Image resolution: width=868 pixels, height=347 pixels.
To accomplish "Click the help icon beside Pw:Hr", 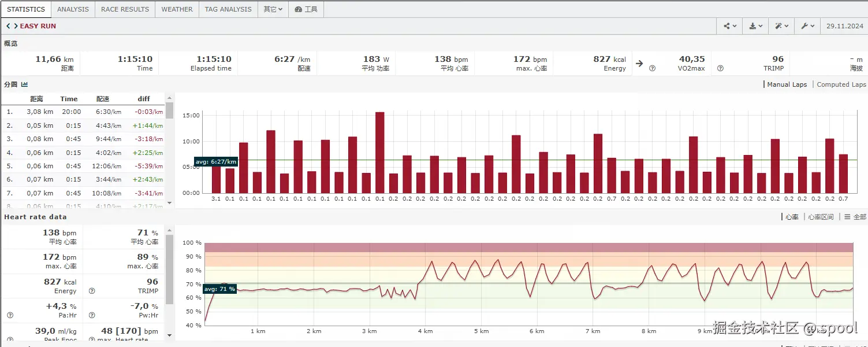I will pyautogui.click(x=92, y=315).
